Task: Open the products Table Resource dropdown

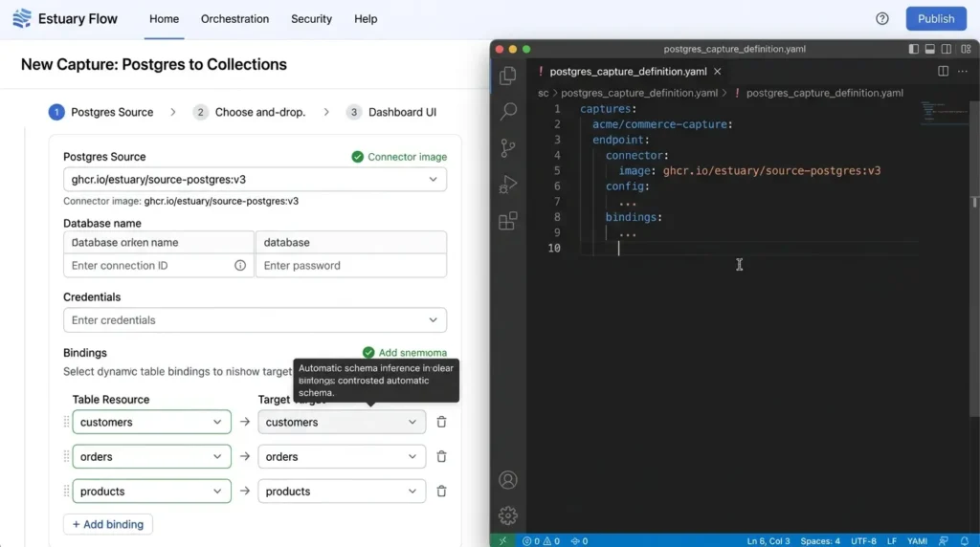Action: pyautogui.click(x=152, y=492)
